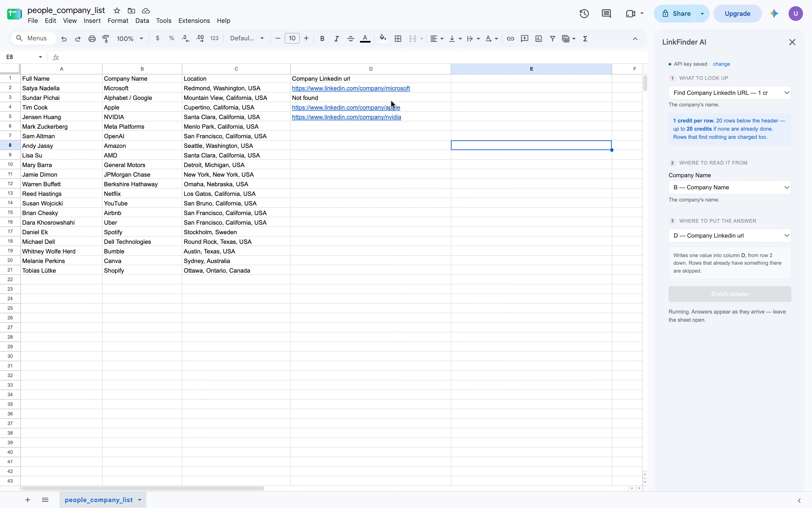
Task: Click the Share button
Action: 674,14
